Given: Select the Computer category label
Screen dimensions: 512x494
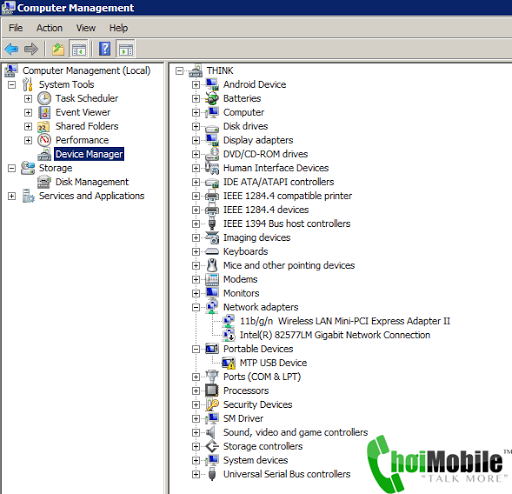Looking at the screenshot, I should point(244,112).
